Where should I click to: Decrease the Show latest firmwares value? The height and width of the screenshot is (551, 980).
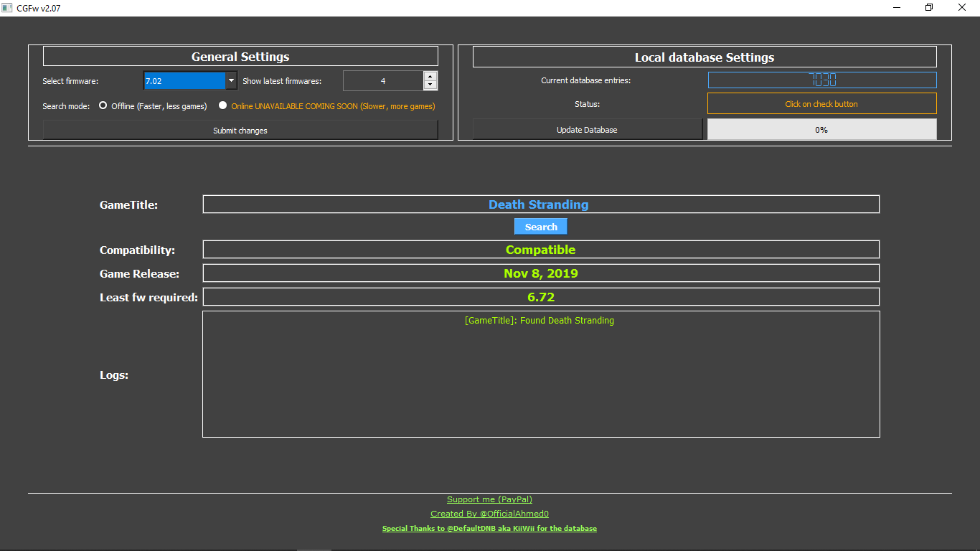pyautogui.click(x=430, y=85)
